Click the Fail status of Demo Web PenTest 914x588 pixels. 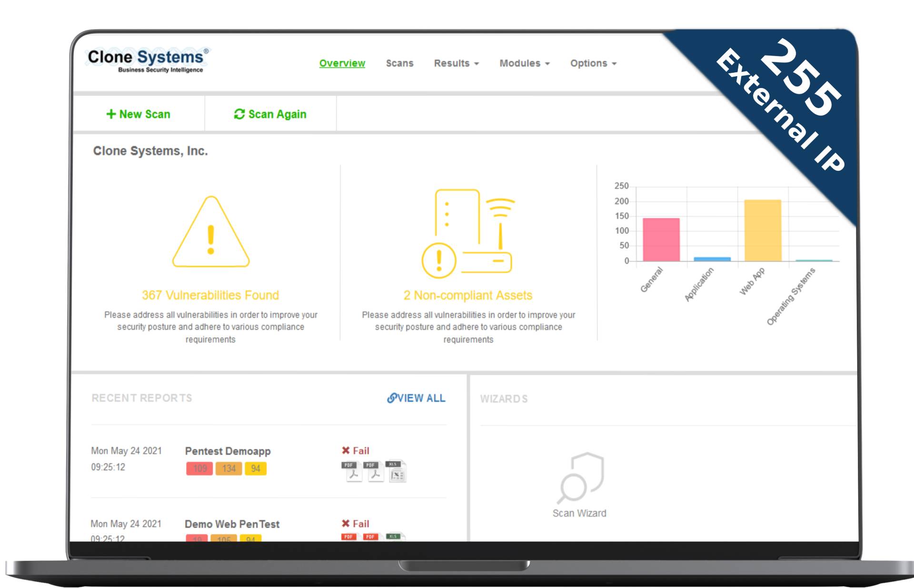click(355, 523)
